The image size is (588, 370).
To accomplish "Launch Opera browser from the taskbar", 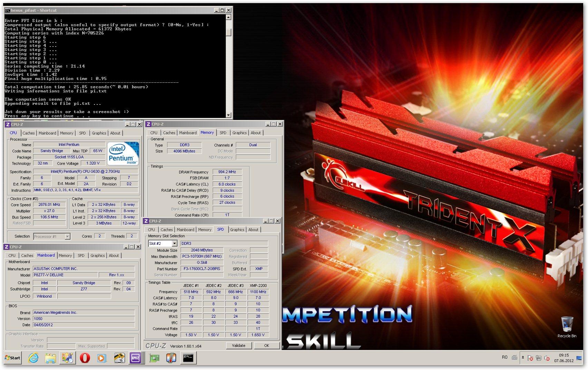I will coord(85,358).
